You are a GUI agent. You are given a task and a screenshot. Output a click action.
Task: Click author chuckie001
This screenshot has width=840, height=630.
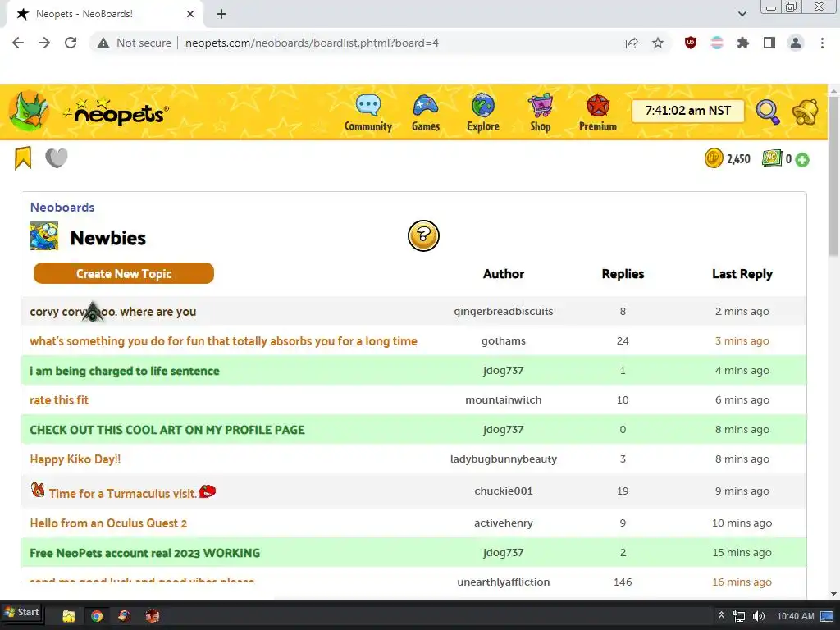click(x=503, y=491)
